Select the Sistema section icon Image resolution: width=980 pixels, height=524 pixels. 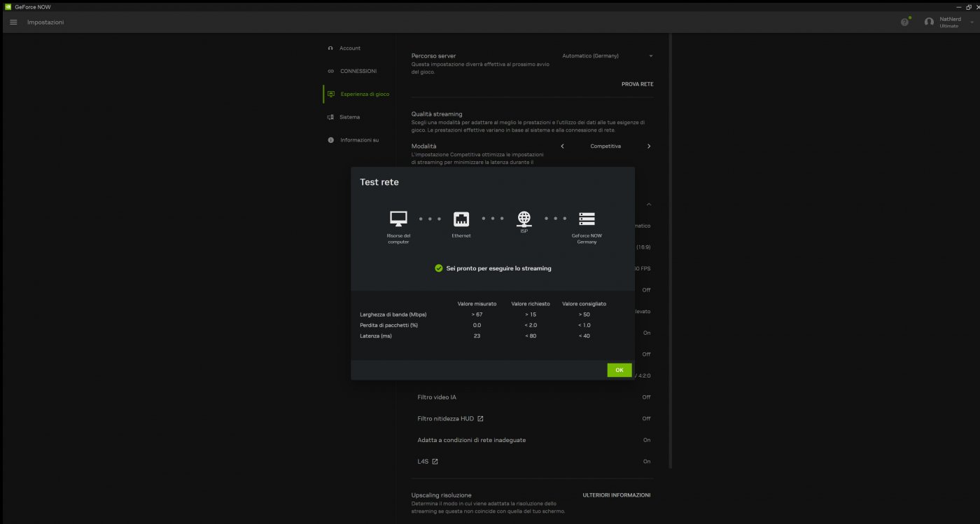[331, 117]
